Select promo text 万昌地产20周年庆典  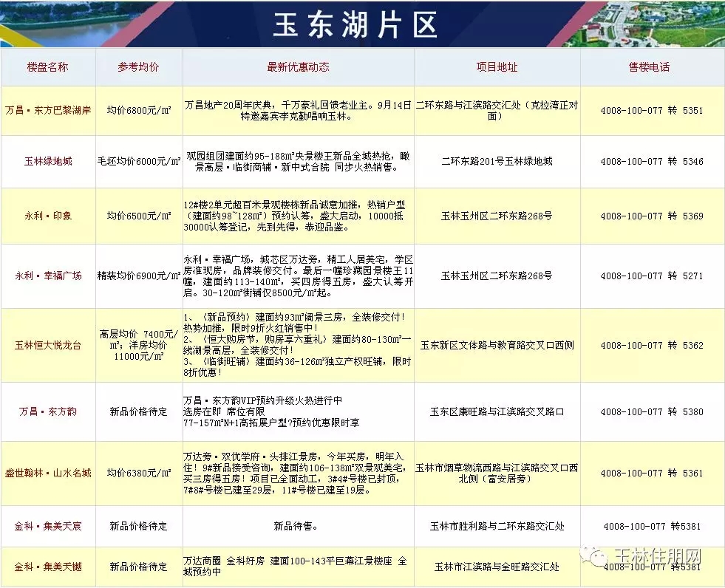(299, 111)
